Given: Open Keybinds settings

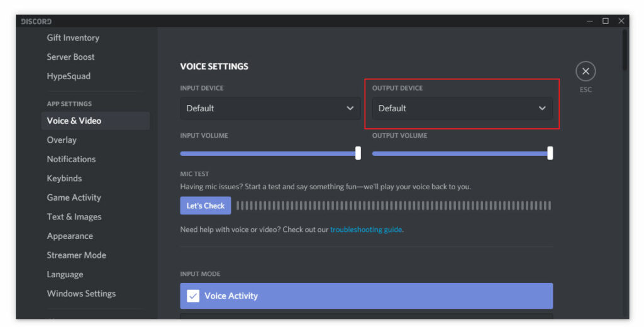Looking at the screenshot, I should (64, 179).
